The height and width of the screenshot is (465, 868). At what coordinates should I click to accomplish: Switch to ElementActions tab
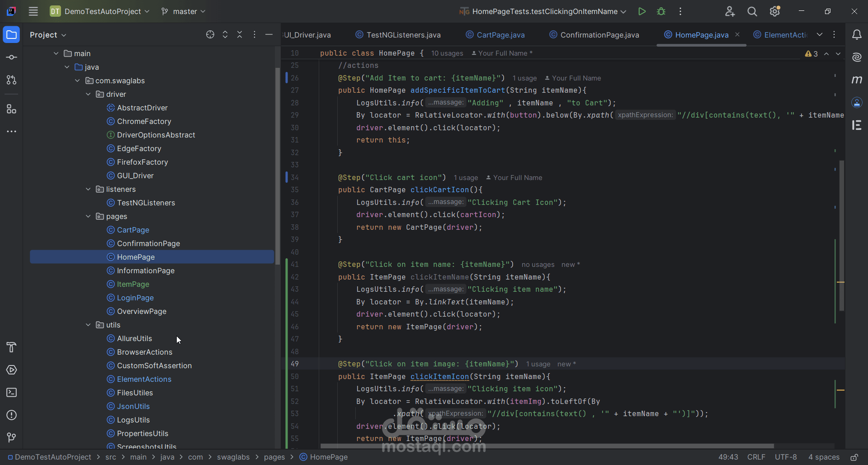781,35
